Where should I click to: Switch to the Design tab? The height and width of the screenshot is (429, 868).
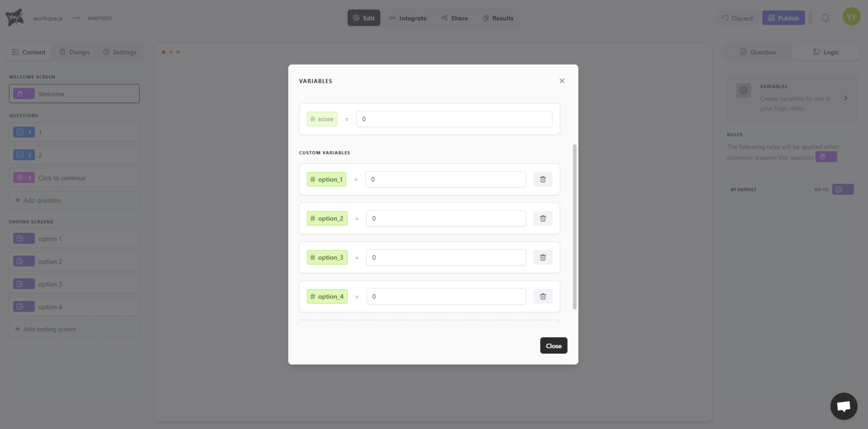[74, 52]
